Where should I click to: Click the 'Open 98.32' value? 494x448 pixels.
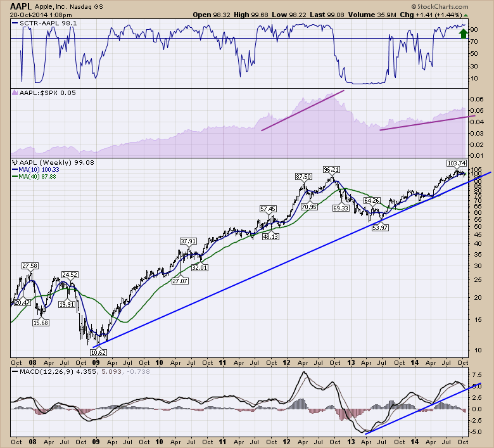point(212,15)
